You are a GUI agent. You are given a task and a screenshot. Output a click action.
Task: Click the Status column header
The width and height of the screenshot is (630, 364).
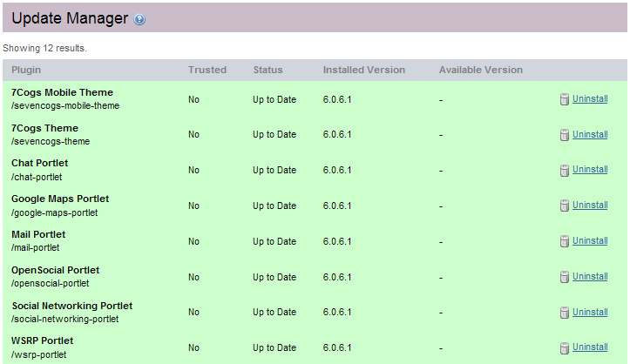tap(268, 70)
